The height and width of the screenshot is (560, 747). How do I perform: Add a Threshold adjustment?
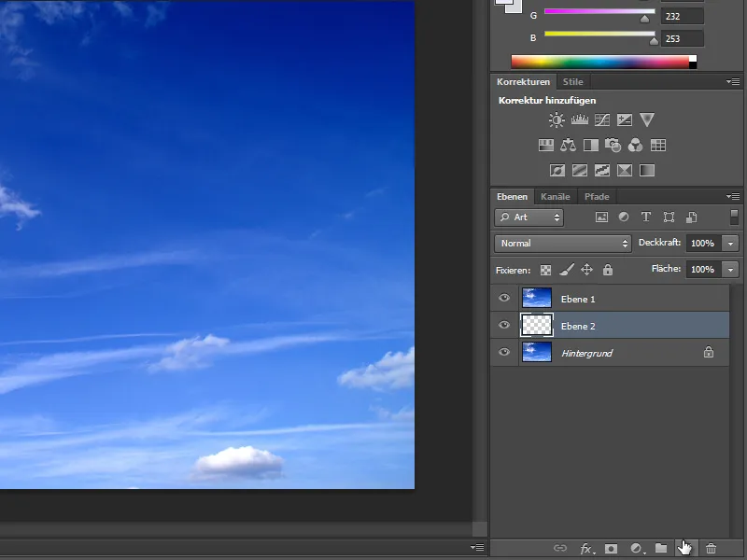point(602,171)
